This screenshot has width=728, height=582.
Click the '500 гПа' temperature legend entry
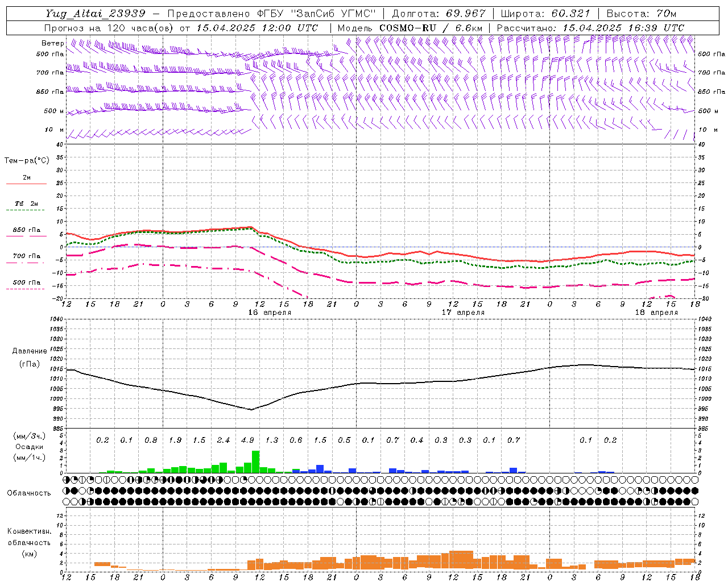[x=27, y=282]
